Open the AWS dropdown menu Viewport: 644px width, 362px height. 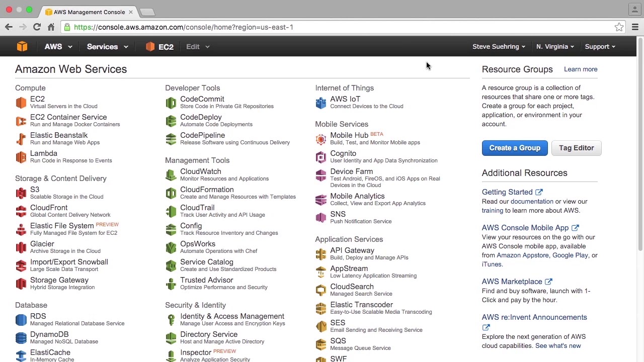pos(58,47)
